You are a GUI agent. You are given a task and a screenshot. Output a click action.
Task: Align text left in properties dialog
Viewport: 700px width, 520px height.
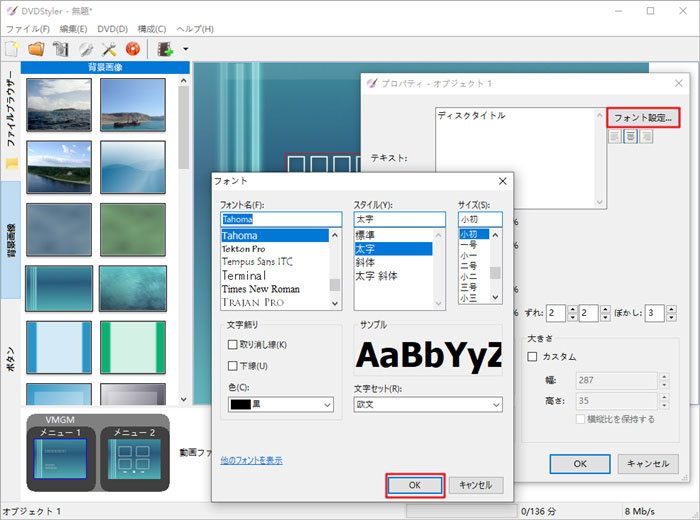[x=615, y=136]
